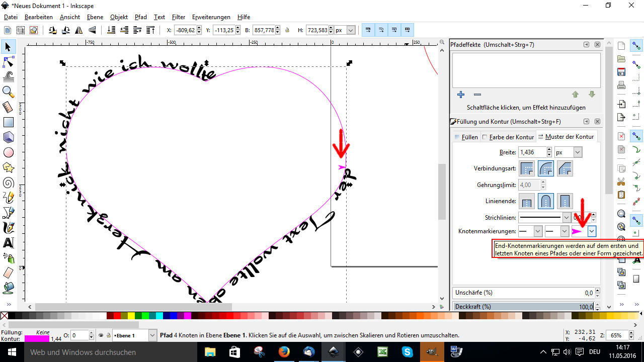Pick the text tool
The height and width of the screenshot is (362, 644).
tap(9, 243)
